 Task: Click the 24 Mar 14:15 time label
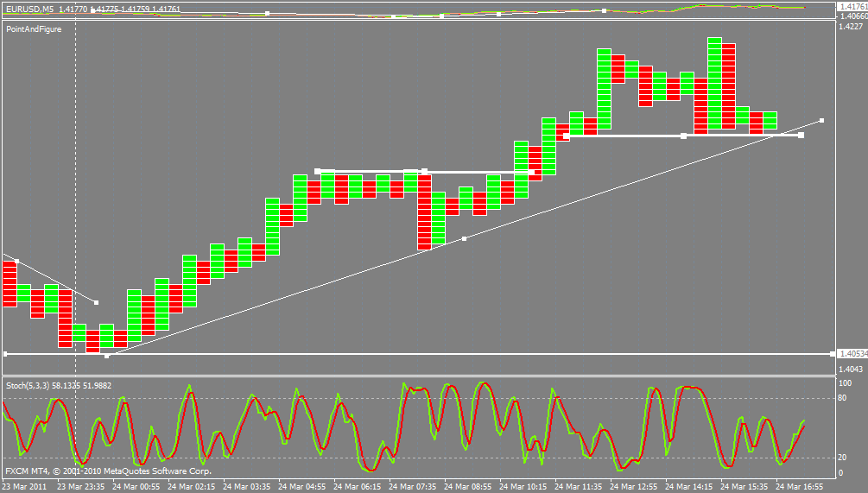(690, 487)
